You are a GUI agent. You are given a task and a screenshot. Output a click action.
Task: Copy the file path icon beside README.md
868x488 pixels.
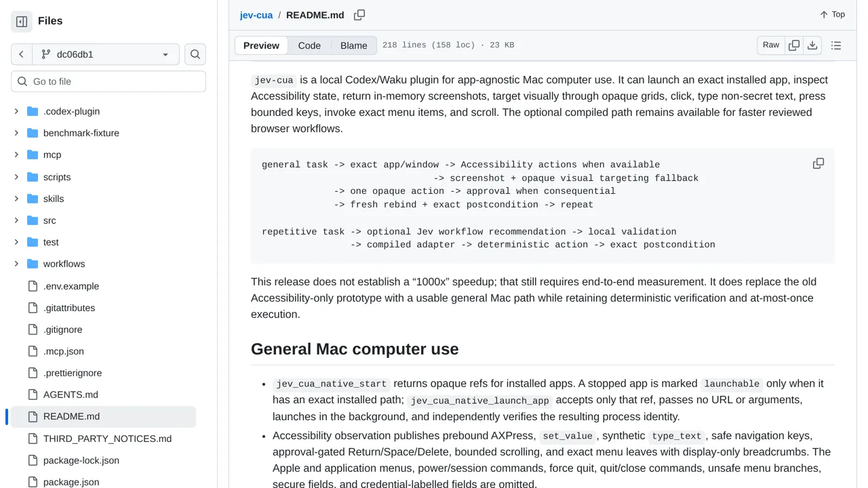pos(359,15)
